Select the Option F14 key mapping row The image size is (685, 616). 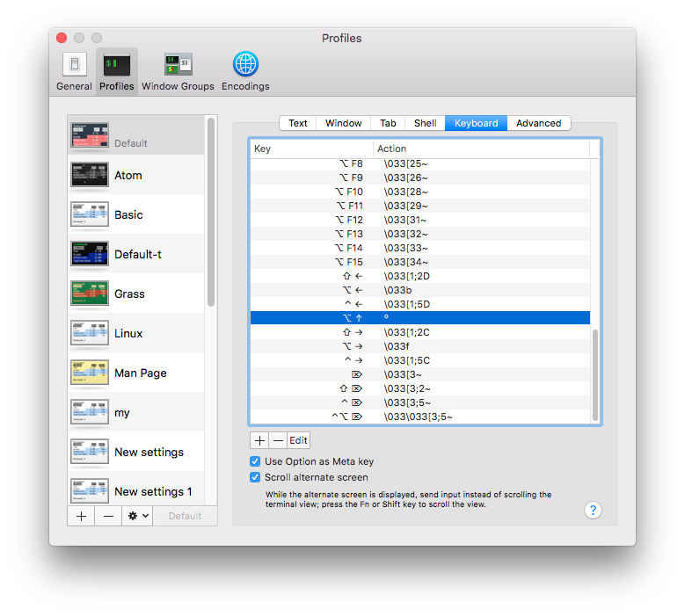coord(419,248)
